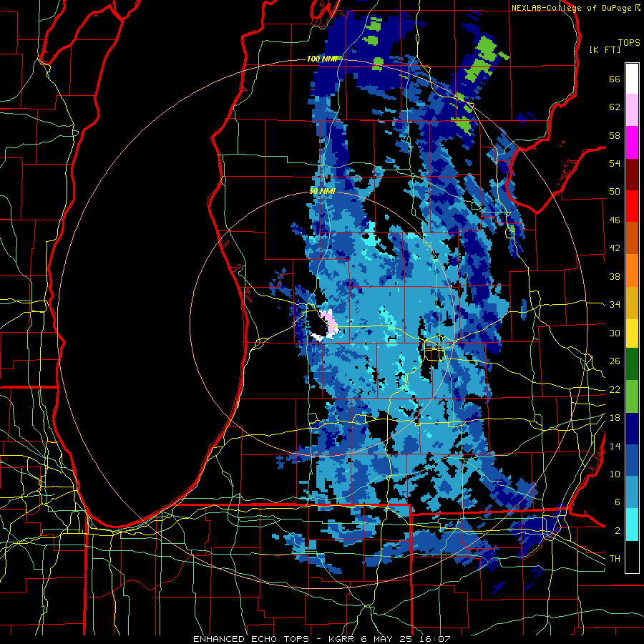Viewport: 644px width, 644px height.
Task: Click the TH legend label
Action: pyautogui.click(x=615, y=559)
